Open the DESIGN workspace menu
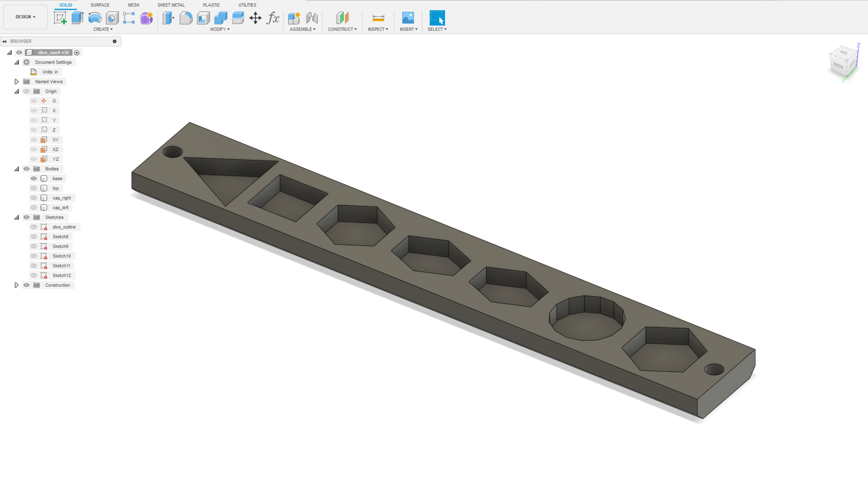This screenshot has height=483, width=868. pos(25,16)
